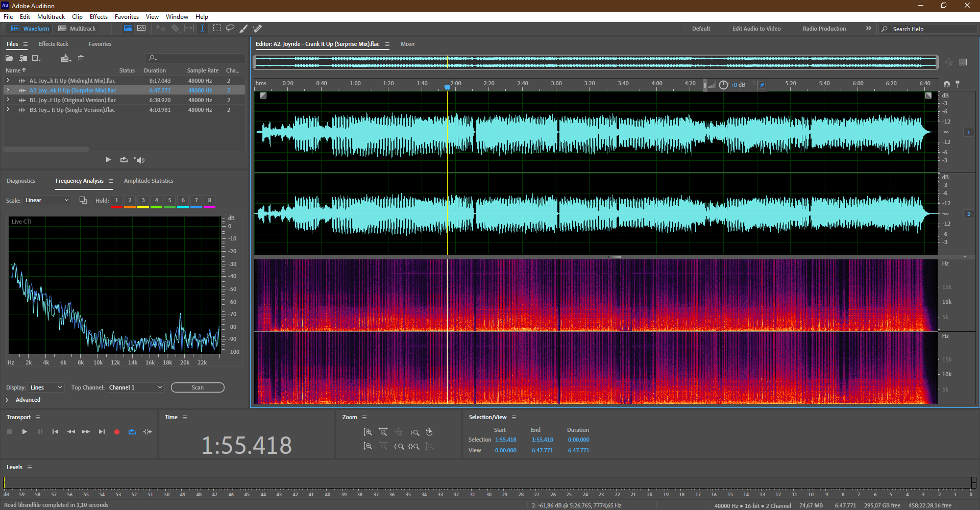Viewport: 980px width, 510px height.
Task: Click the Play button in Transport
Action: click(24, 432)
